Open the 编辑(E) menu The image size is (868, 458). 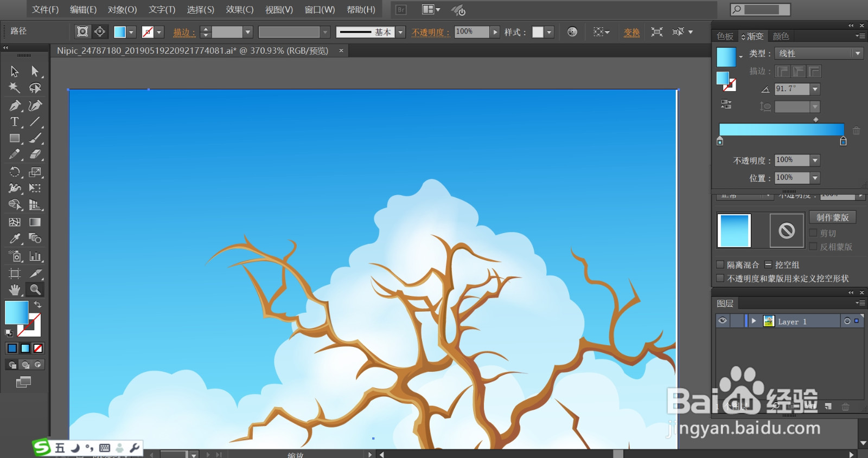pos(83,10)
